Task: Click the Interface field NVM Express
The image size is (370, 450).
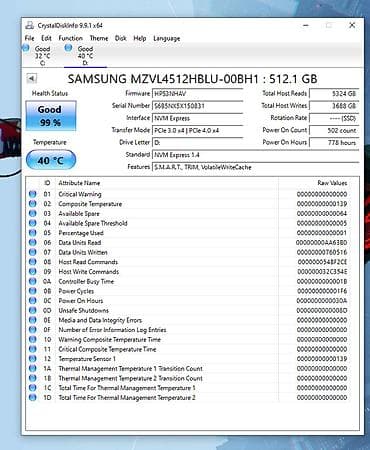Action: pyautogui.click(x=198, y=118)
